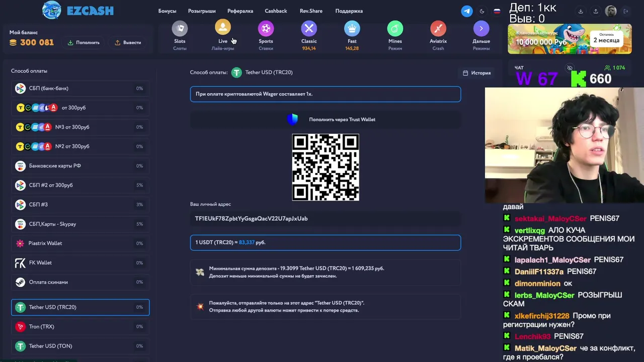
Task: Open the Fast game mode
Action: [352, 35]
